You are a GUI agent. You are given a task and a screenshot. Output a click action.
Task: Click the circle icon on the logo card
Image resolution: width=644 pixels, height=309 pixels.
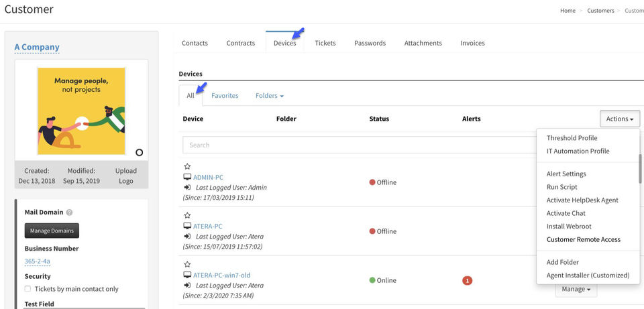tap(140, 153)
